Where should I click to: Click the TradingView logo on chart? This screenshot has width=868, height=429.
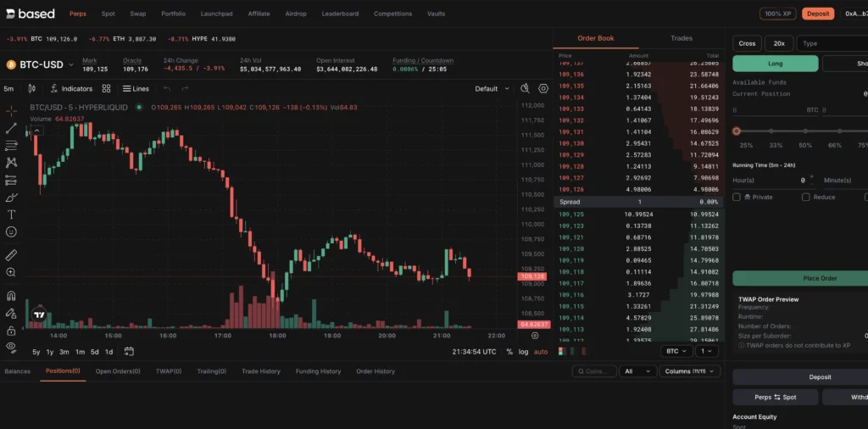pyautogui.click(x=39, y=315)
